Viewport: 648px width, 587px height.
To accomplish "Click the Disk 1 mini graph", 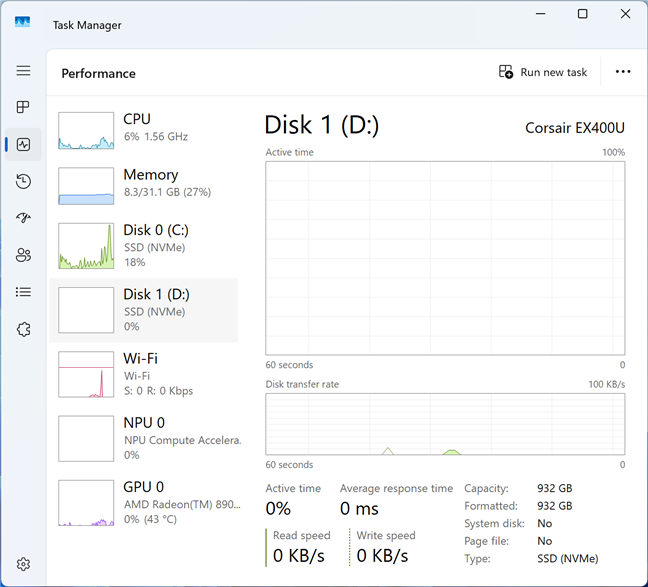I will click(x=86, y=310).
